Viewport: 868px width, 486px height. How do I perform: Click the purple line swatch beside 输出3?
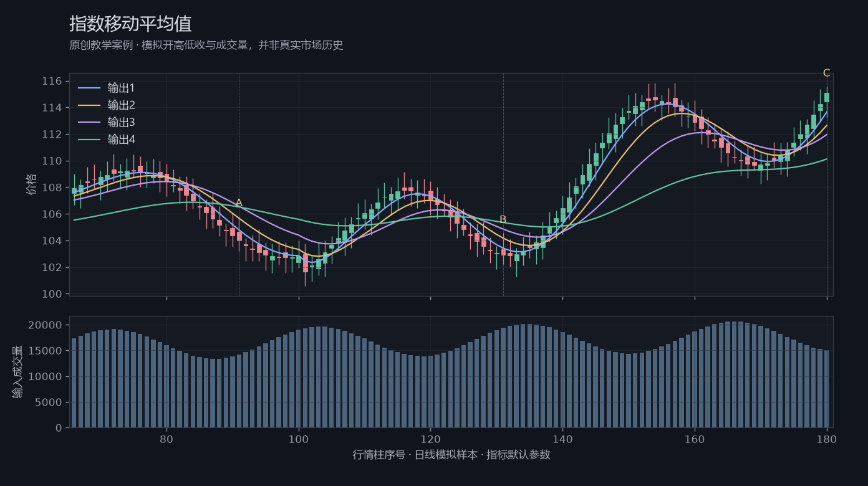(x=89, y=123)
